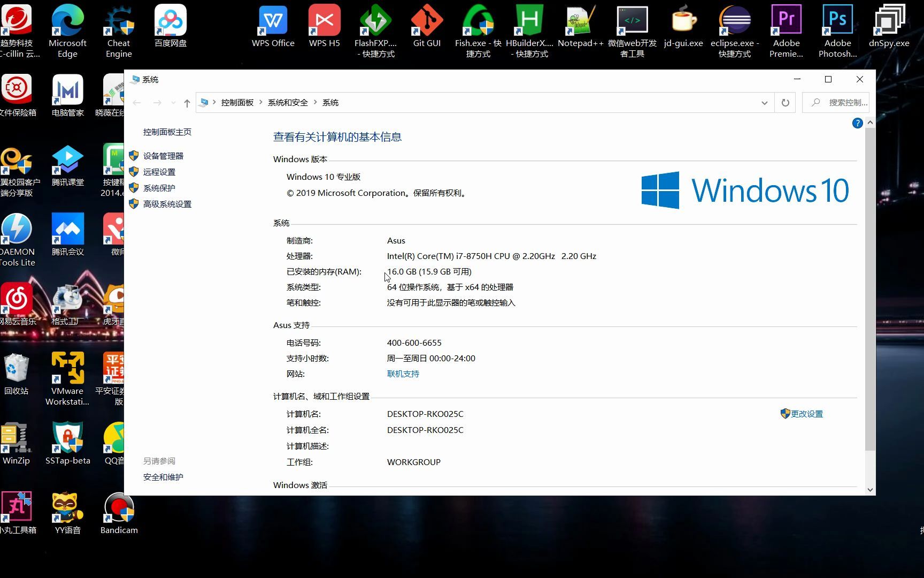Open 系统保护 from sidebar
924x578 pixels.
(x=159, y=188)
